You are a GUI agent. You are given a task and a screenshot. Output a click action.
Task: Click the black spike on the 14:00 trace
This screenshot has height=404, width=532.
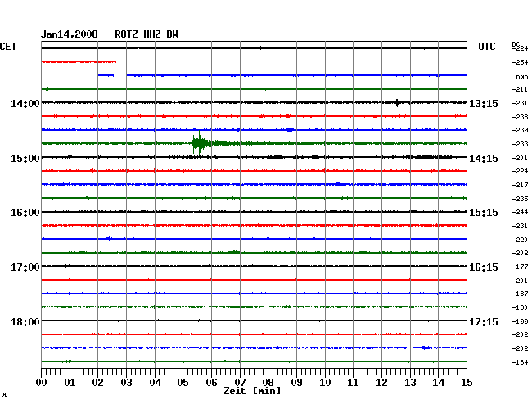coord(397,103)
